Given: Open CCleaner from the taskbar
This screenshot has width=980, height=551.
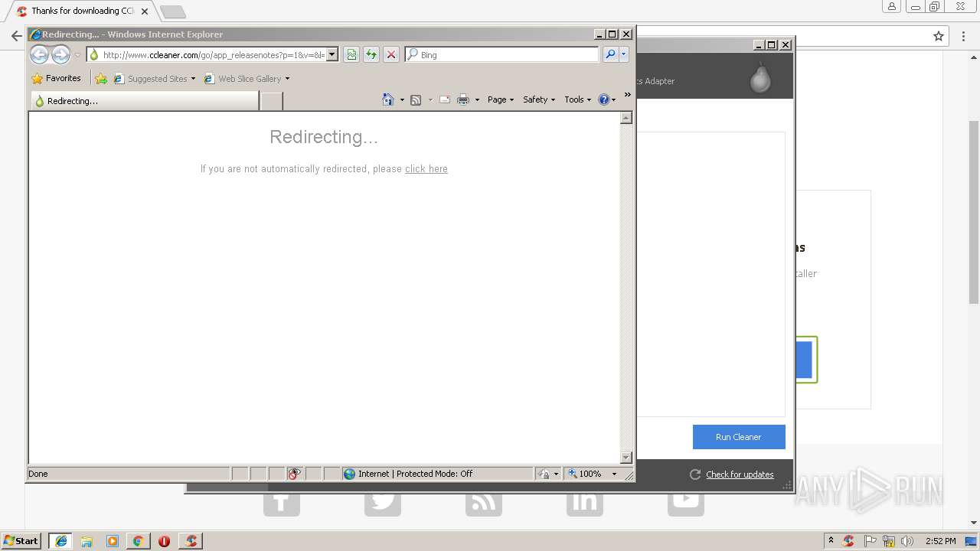Looking at the screenshot, I should [191, 540].
